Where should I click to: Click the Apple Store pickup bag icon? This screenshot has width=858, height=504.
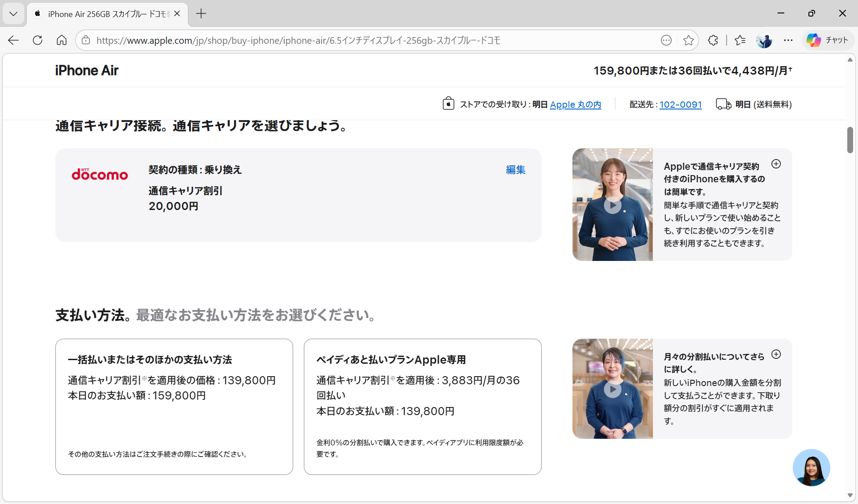click(448, 104)
